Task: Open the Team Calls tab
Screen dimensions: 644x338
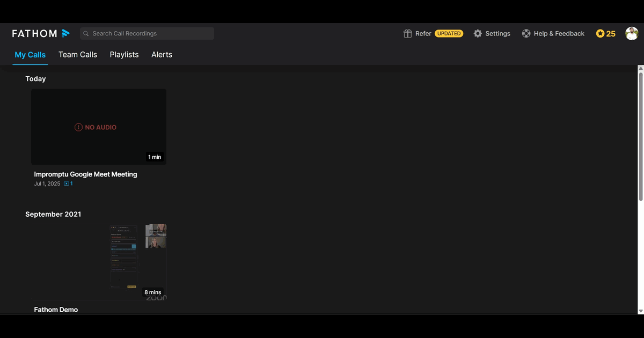Action: pyautogui.click(x=78, y=55)
